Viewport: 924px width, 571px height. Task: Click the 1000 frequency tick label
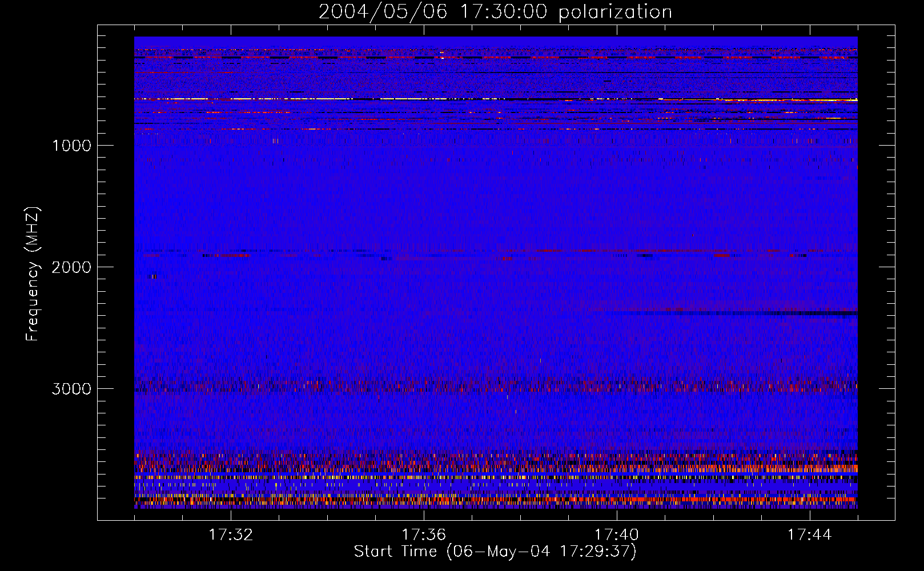click(x=71, y=146)
